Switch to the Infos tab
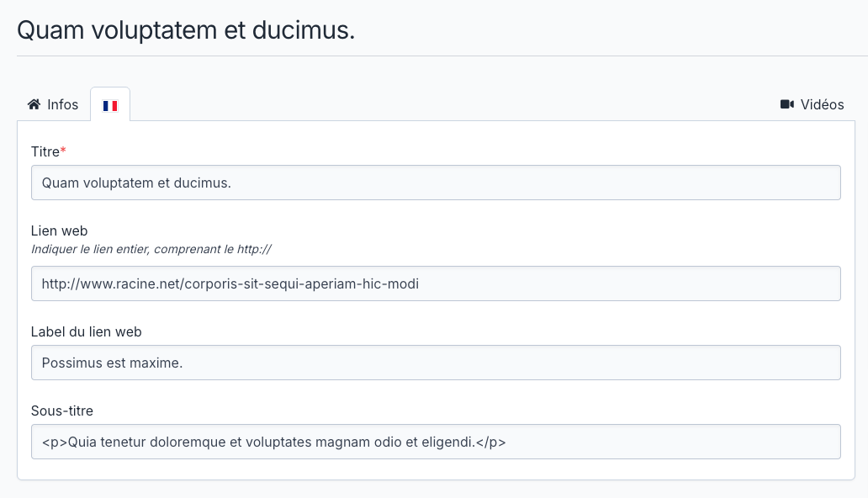 [52, 104]
